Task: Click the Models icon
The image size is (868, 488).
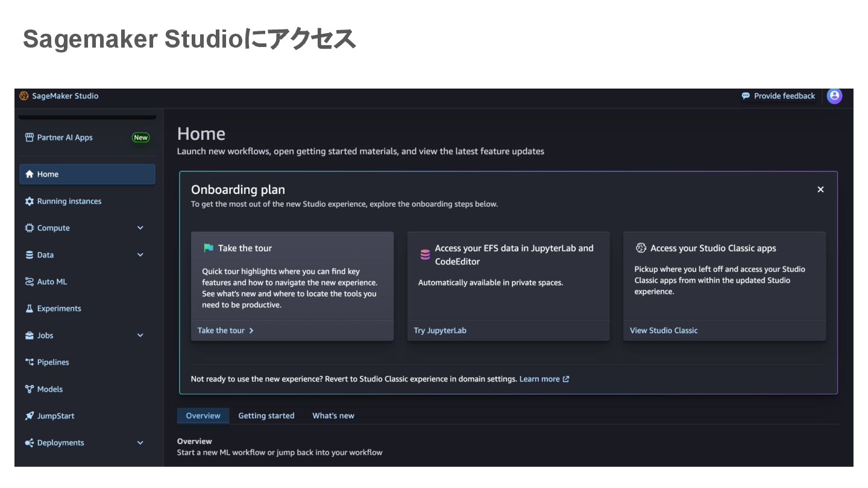Action: point(29,389)
